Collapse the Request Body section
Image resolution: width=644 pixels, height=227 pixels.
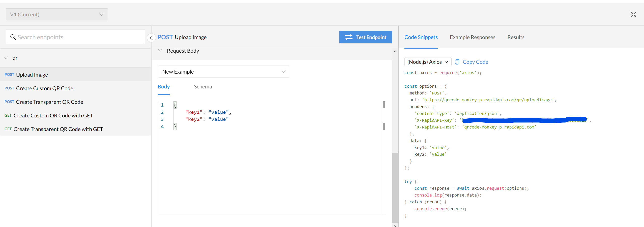(160, 51)
